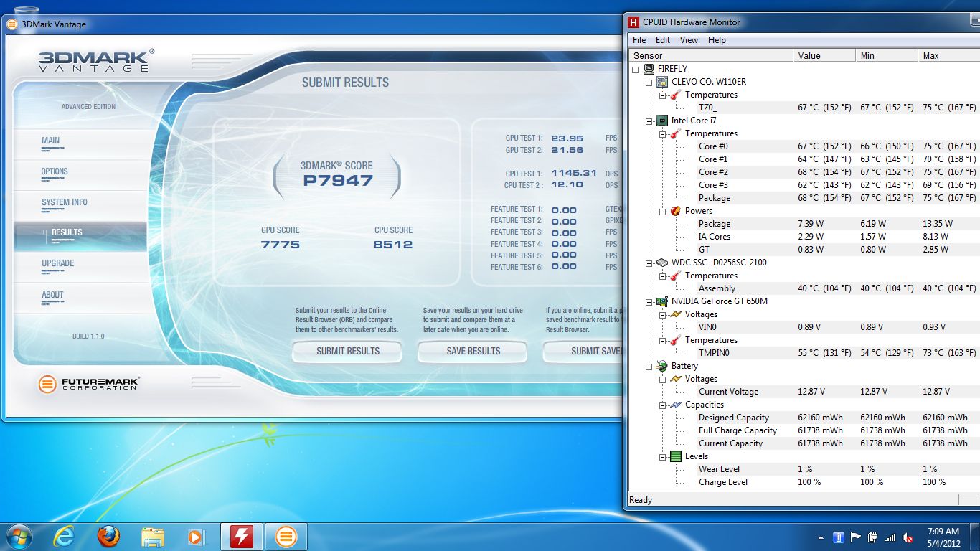This screenshot has width=980, height=551.
Task: Click the voltage icon under Battery
Action: tap(676, 379)
